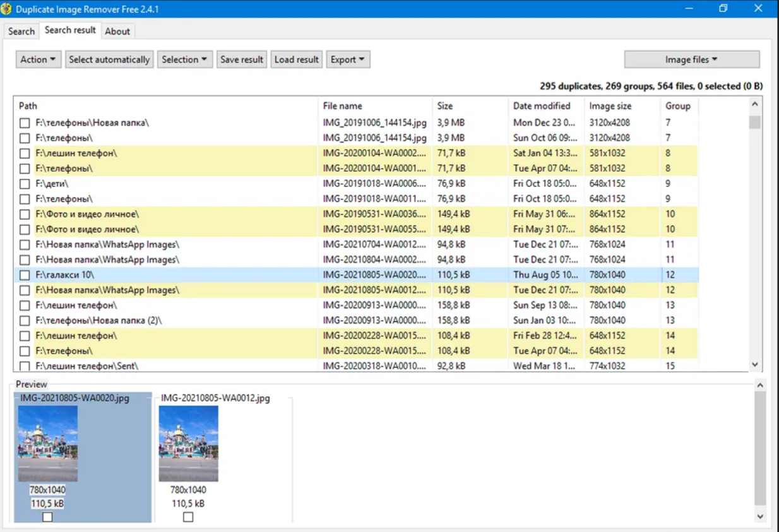Viewport: 779px width, 532px height.
Task: Select file IMG-20191018-WA0006 in the list
Action: click(375, 184)
